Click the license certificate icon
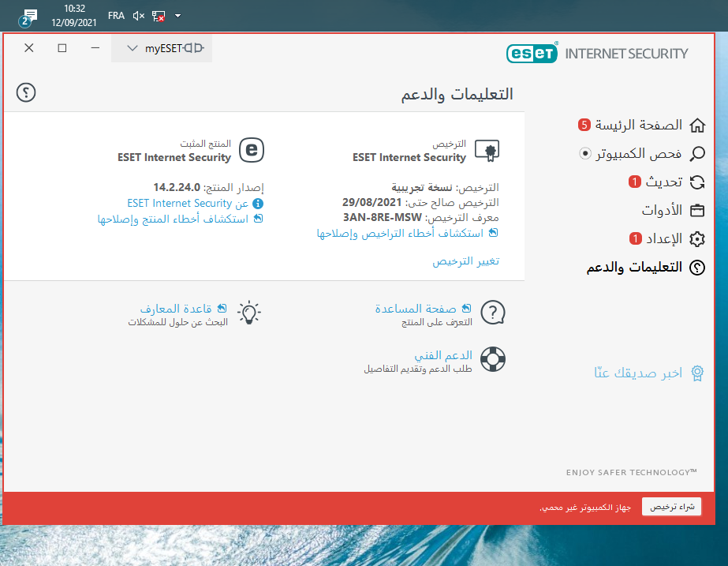 pos(487,151)
